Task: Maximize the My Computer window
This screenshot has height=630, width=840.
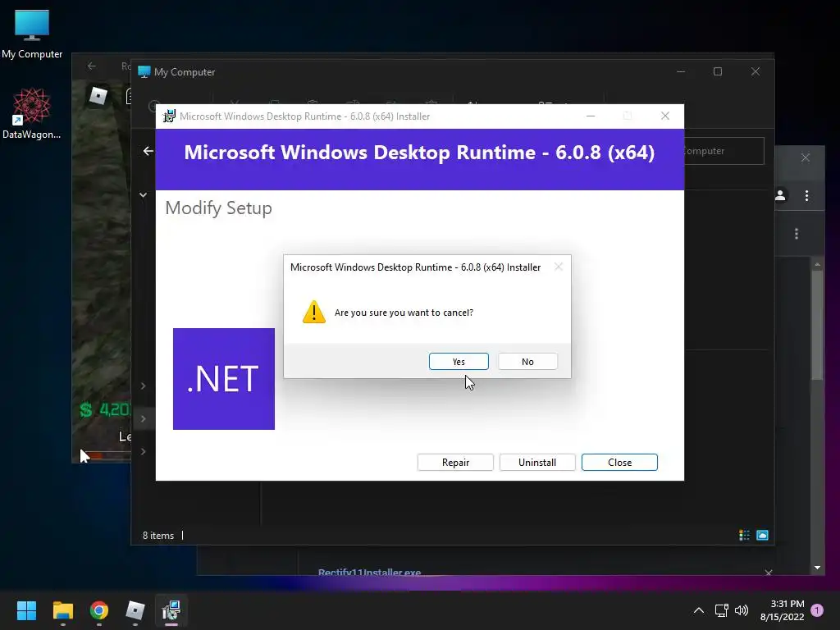Action: [718, 71]
